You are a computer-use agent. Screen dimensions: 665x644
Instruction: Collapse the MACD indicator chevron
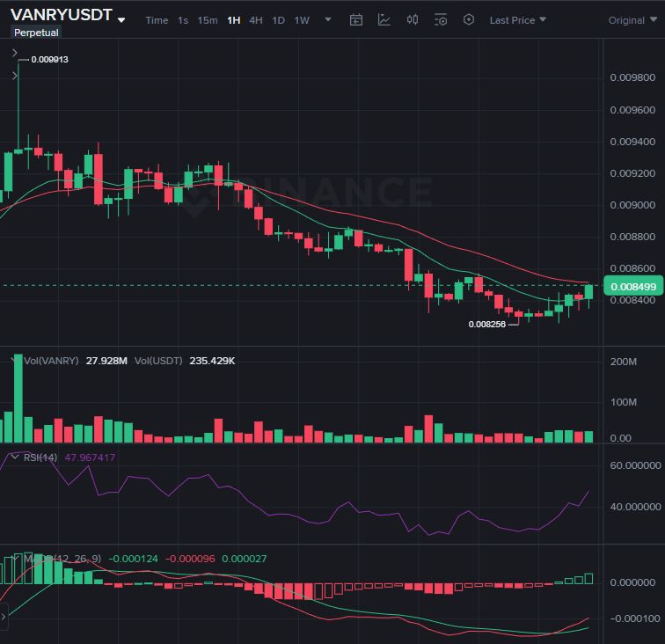[15, 559]
